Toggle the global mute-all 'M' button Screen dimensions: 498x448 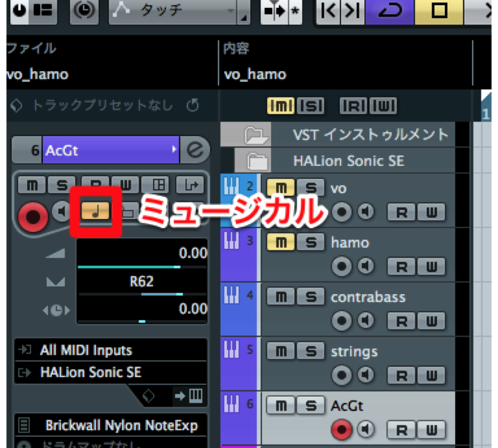coord(281,106)
